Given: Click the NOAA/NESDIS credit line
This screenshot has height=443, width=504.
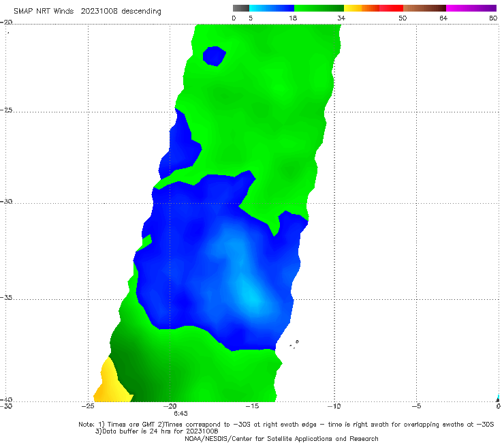Looking at the screenshot, I should point(281,439).
